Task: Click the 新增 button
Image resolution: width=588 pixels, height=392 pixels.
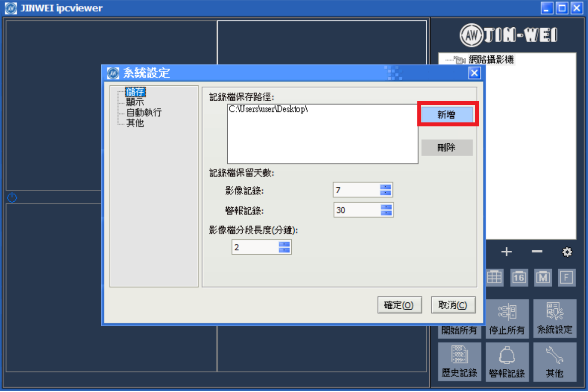Action: point(447,114)
